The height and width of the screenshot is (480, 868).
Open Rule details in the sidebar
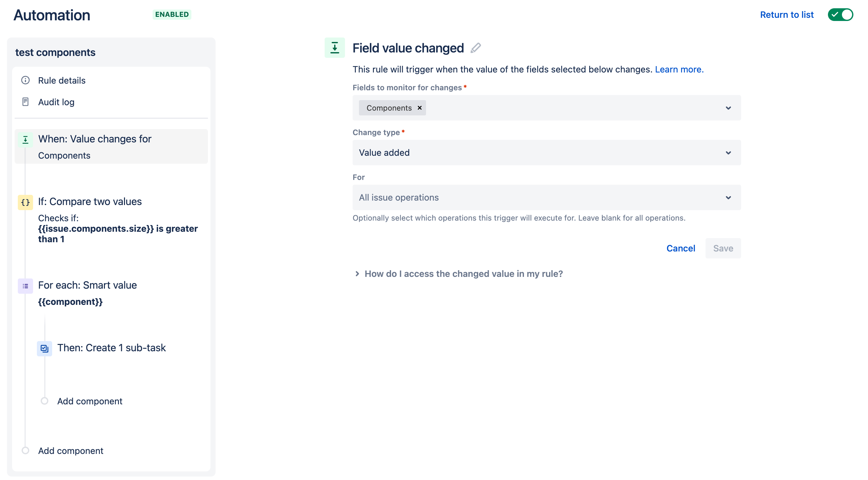pos(62,80)
